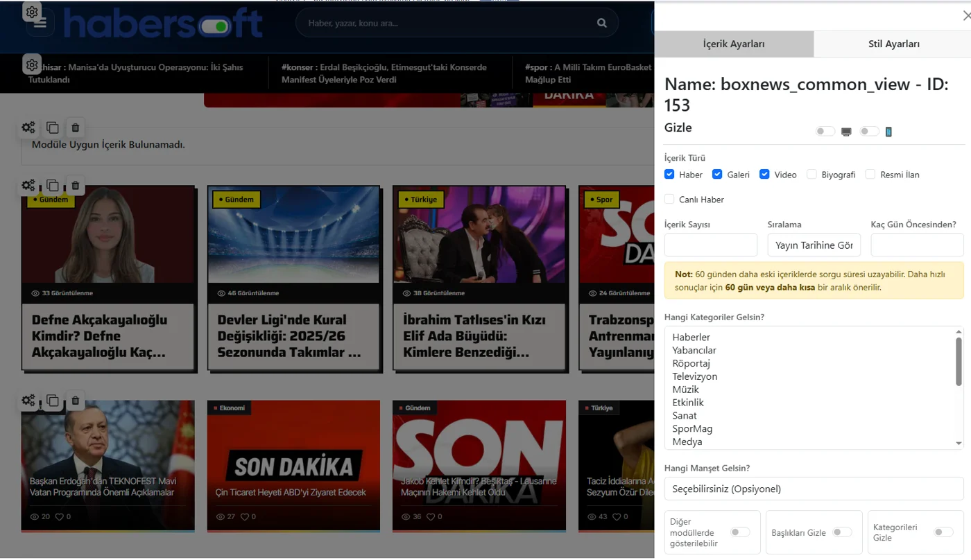The width and height of the screenshot is (971, 560).
Task: Switch to the Stil Ayarları tab
Action: pos(894,44)
